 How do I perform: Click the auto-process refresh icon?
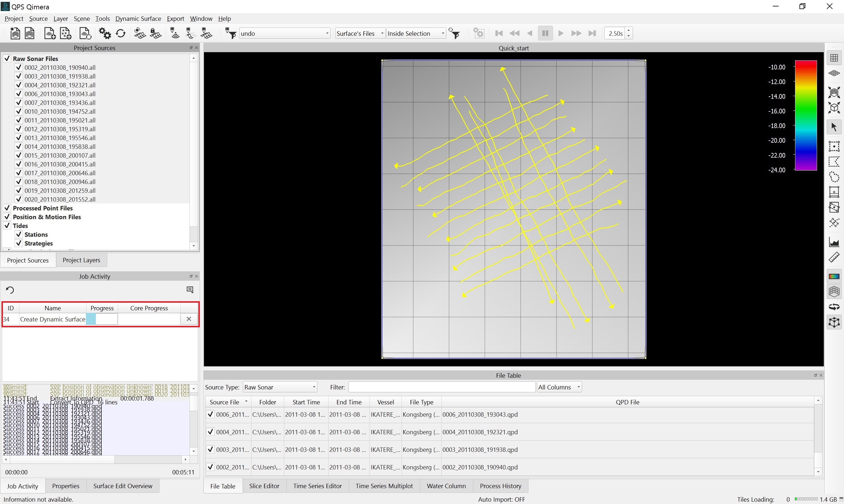(x=121, y=33)
